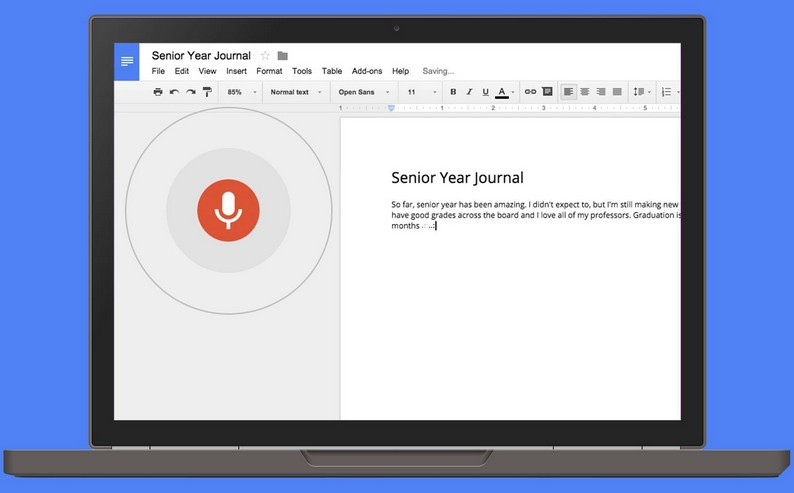Insert a comment with comment icon
The width and height of the screenshot is (794, 493).
(x=547, y=92)
